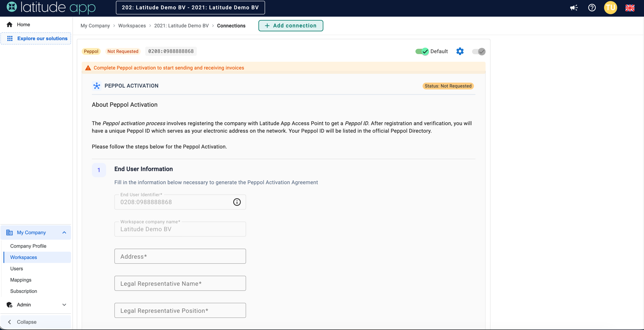Open the help question mark icon
644x330 pixels.
[x=592, y=8]
